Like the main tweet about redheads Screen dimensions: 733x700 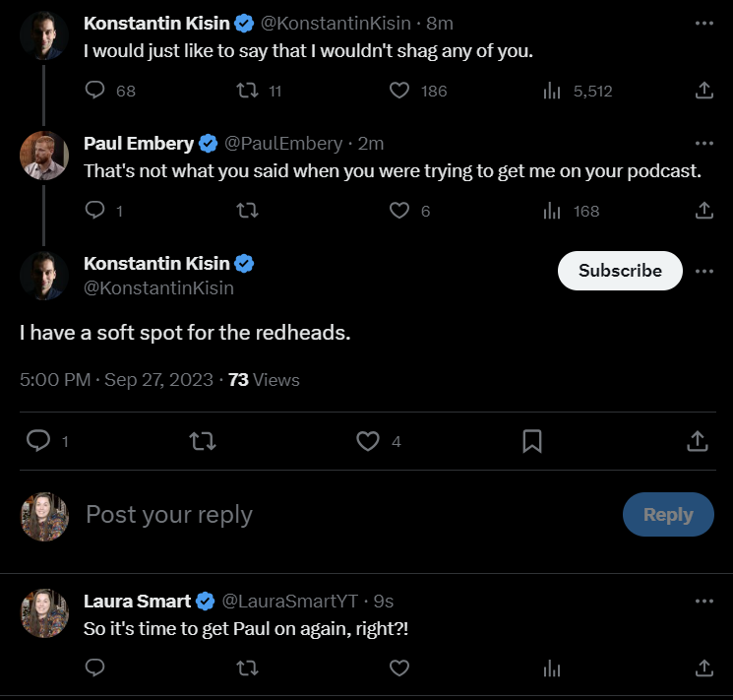coord(367,441)
